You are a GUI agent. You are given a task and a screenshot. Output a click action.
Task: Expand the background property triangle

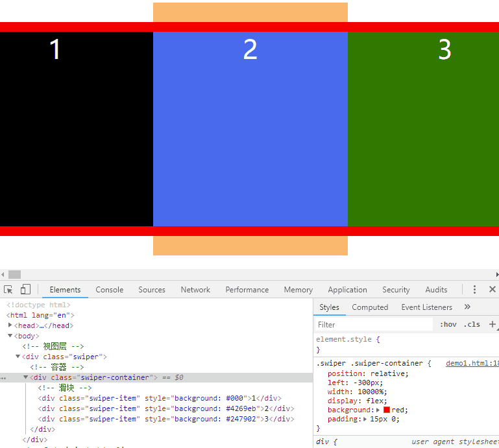tap(378, 410)
